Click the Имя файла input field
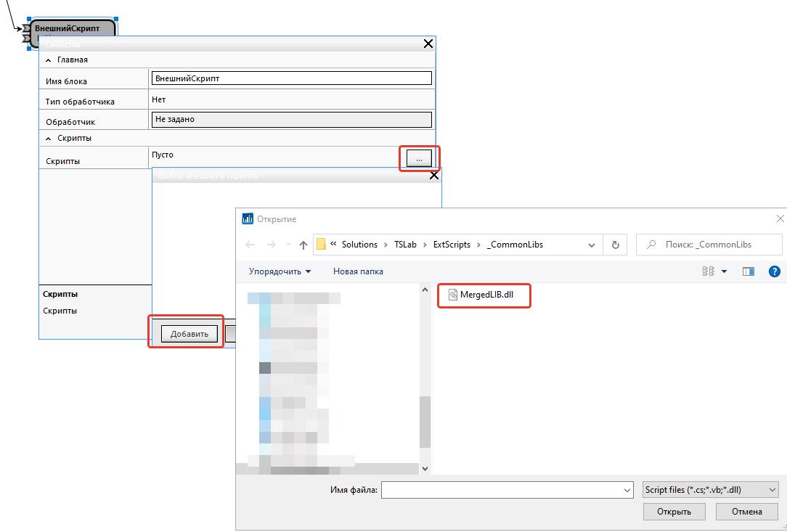 pyautogui.click(x=501, y=490)
